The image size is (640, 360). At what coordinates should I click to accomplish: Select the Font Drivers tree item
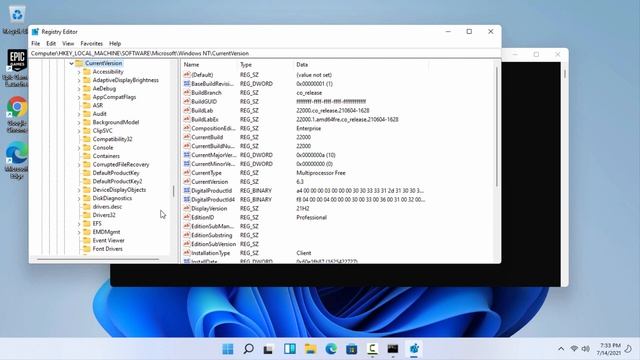(x=107, y=249)
